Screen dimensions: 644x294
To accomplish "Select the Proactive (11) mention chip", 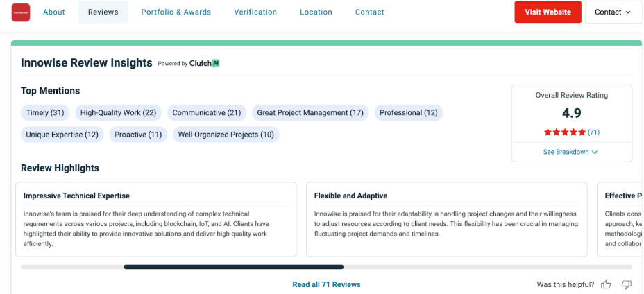I will coord(138,135).
